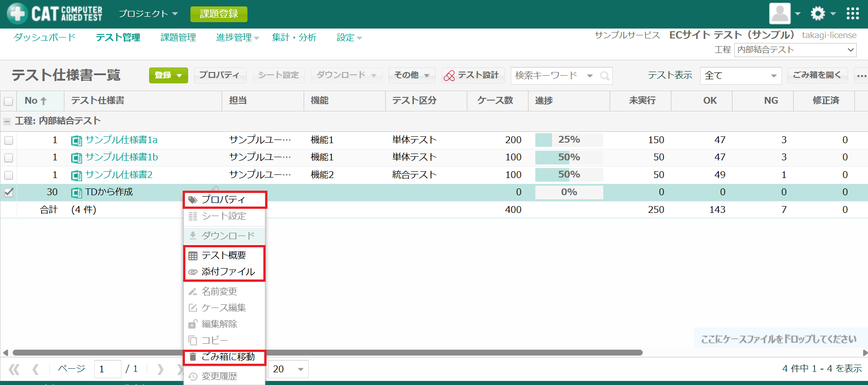The height and width of the screenshot is (385, 868).
Task: Select ごみ箱に移動 in context menu
Action: pos(225,357)
